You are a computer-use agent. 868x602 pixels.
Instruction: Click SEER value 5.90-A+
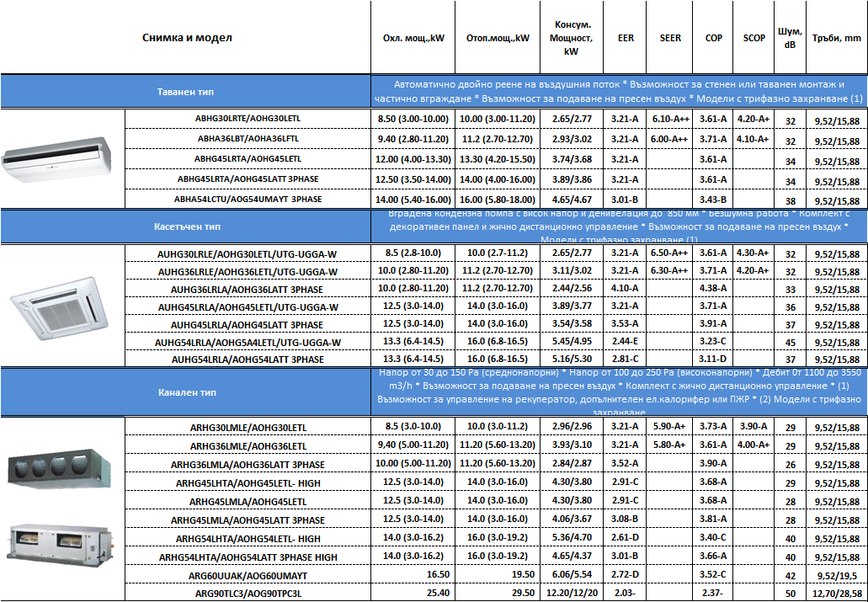click(669, 426)
